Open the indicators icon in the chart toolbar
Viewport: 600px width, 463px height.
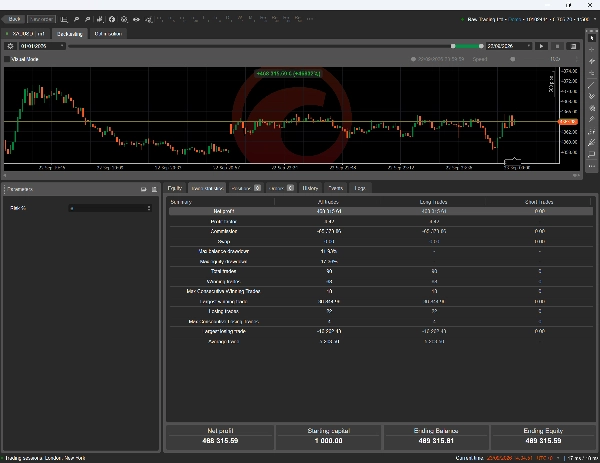point(99,19)
